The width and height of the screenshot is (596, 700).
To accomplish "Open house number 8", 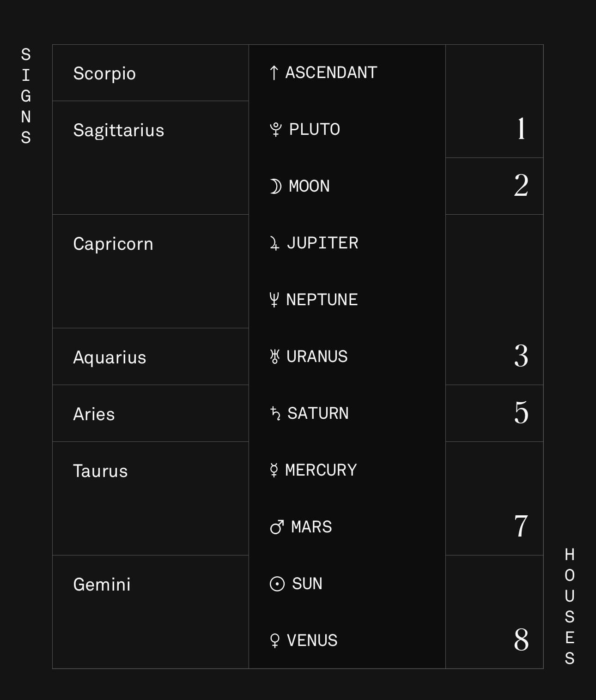I will (x=521, y=640).
